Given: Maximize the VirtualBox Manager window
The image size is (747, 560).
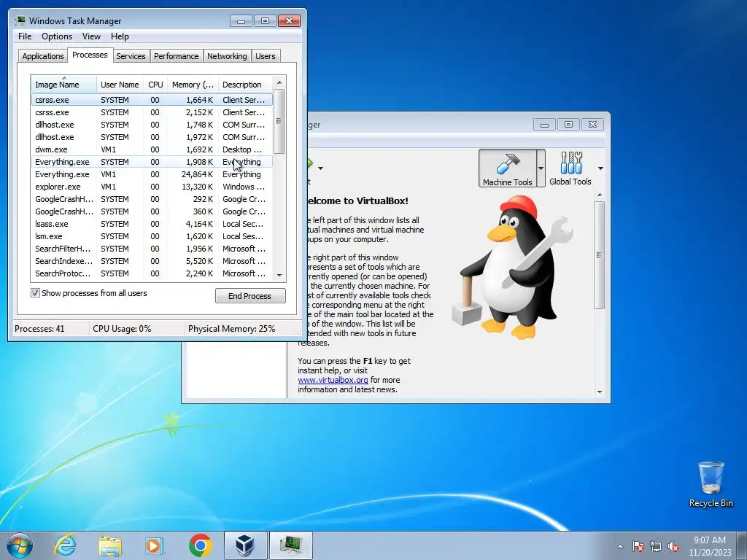Looking at the screenshot, I should pyautogui.click(x=568, y=125).
